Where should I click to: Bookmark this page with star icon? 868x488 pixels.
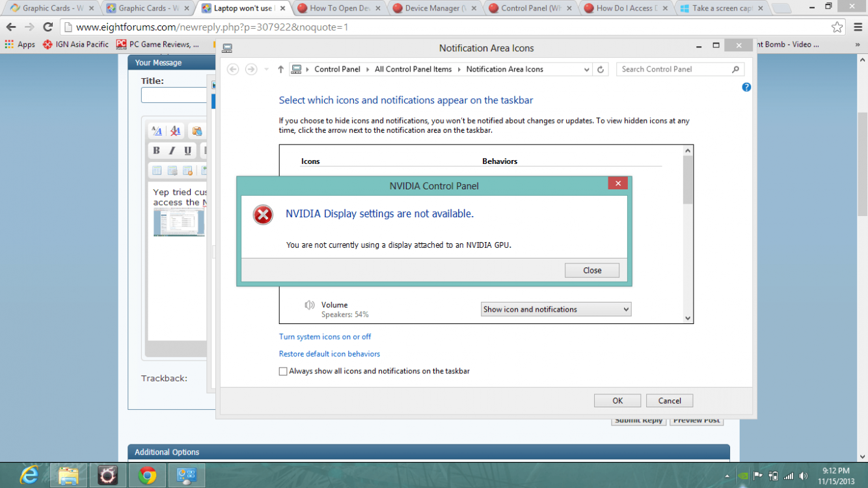(837, 27)
